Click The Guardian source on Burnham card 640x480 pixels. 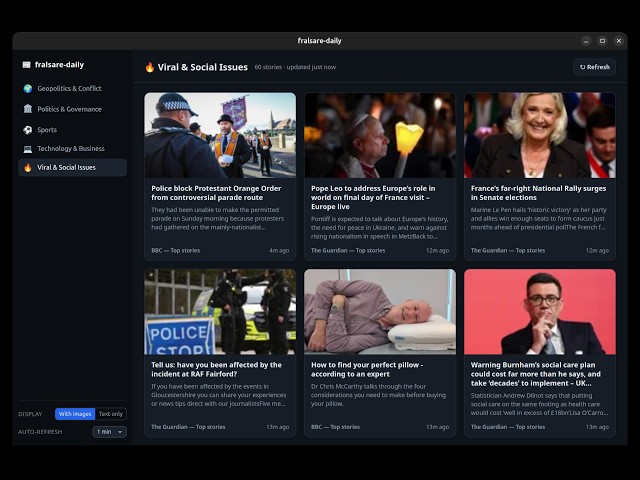pos(508,427)
